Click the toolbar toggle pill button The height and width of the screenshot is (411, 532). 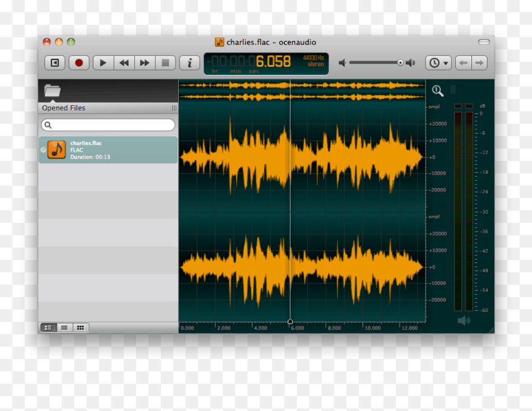(484, 41)
